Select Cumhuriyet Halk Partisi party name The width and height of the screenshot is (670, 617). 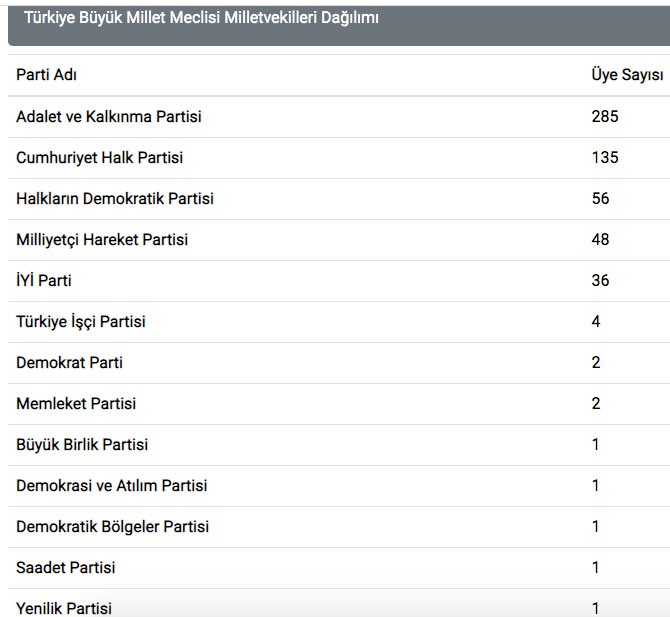pyautogui.click(x=100, y=158)
